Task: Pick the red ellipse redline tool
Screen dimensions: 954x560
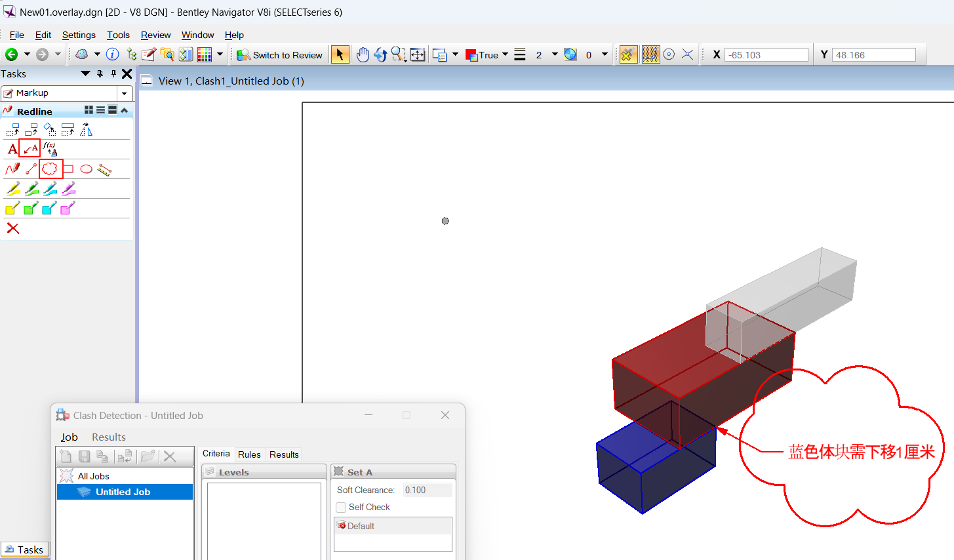Action: click(x=86, y=169)
